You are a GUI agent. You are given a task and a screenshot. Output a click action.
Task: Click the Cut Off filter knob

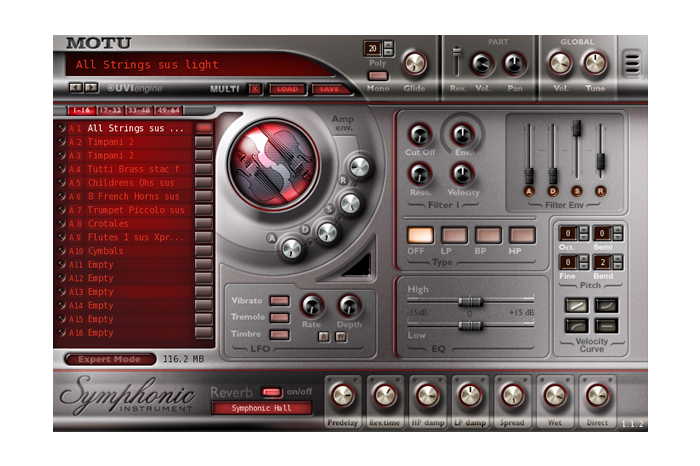click(419, 135)
